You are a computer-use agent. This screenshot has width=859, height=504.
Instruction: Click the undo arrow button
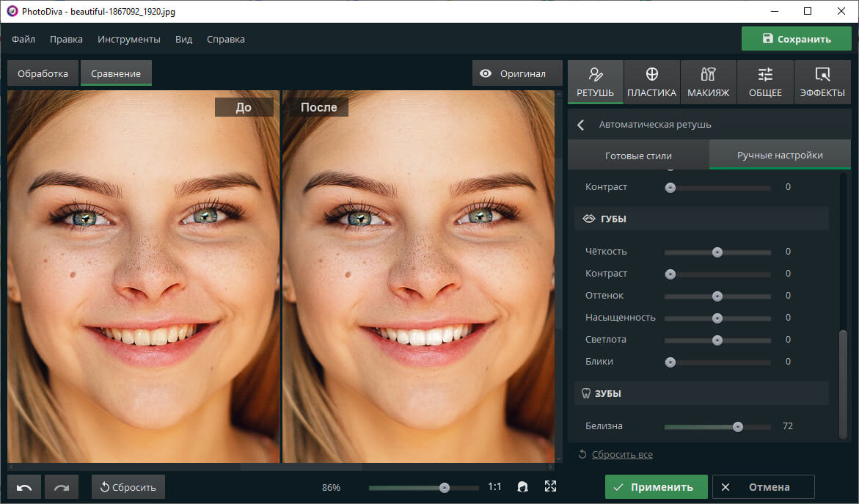point(24,487)
